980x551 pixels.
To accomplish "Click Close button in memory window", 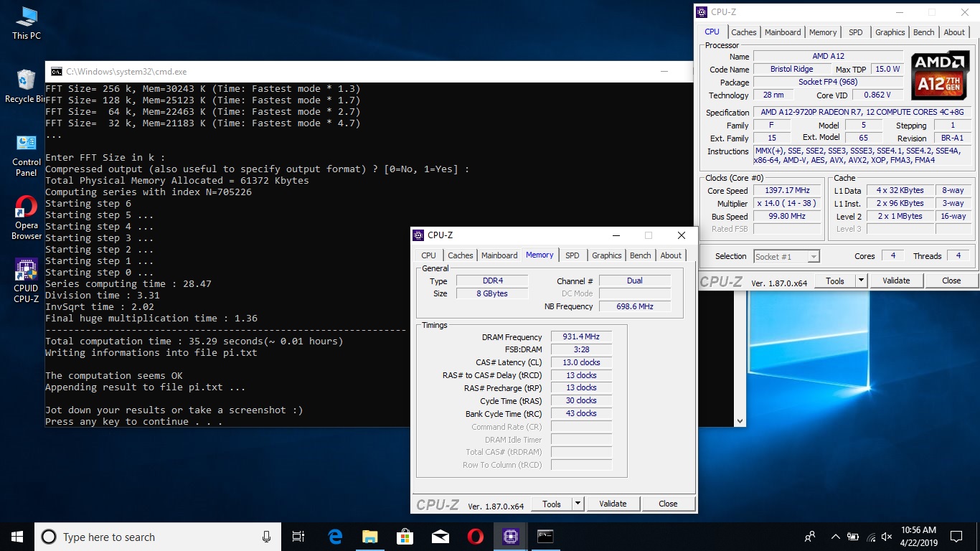I will (668, 504).
